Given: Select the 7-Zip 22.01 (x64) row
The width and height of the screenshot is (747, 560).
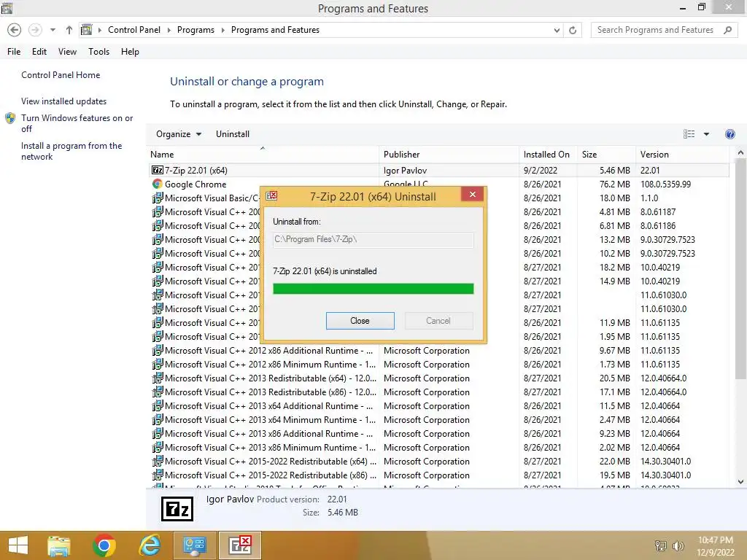Looking at the screenshot, I should point(438,170).
